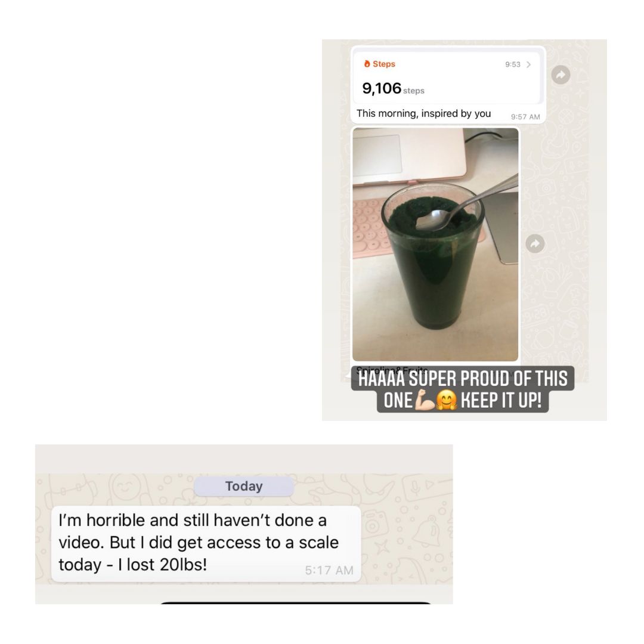Click the orange Steps label

tap(383, 64)
